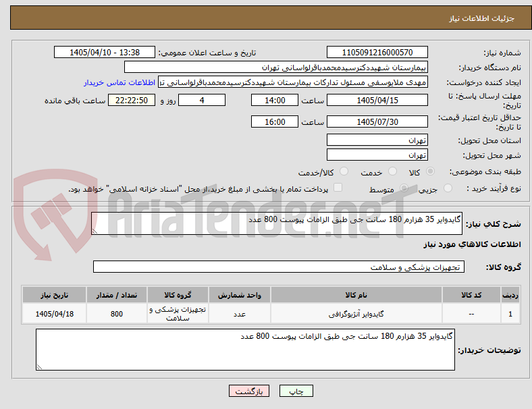This screenshot has width=532, height=409.
Task: Click the چاپ print button
Action: (296, 391)
